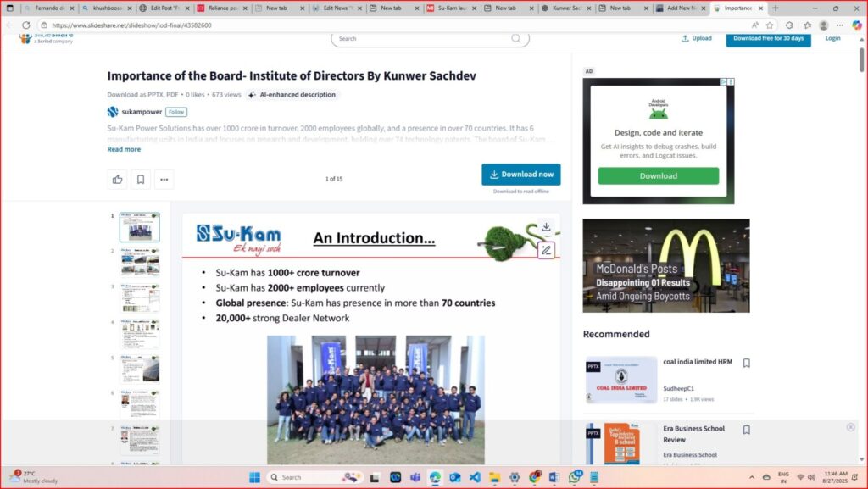868x489 pixels.
Task: Expand description with Read more
Action: (x=124, y=149)
